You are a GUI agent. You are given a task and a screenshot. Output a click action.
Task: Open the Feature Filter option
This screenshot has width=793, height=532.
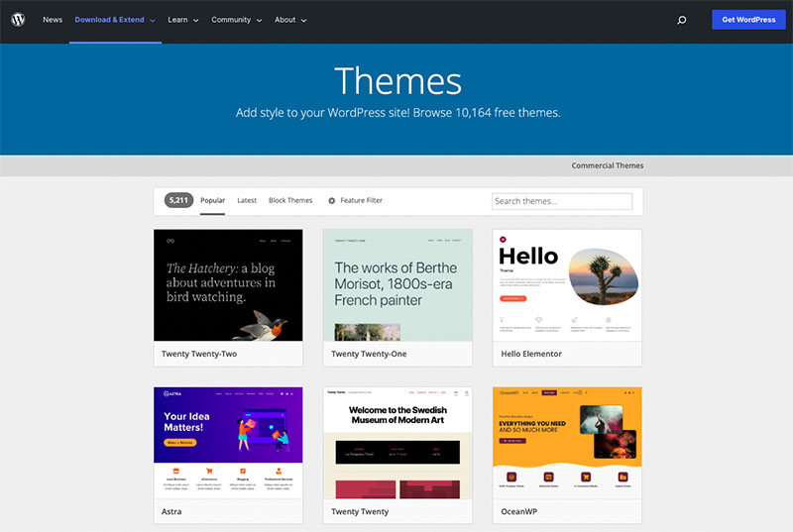tap(361, 200)
